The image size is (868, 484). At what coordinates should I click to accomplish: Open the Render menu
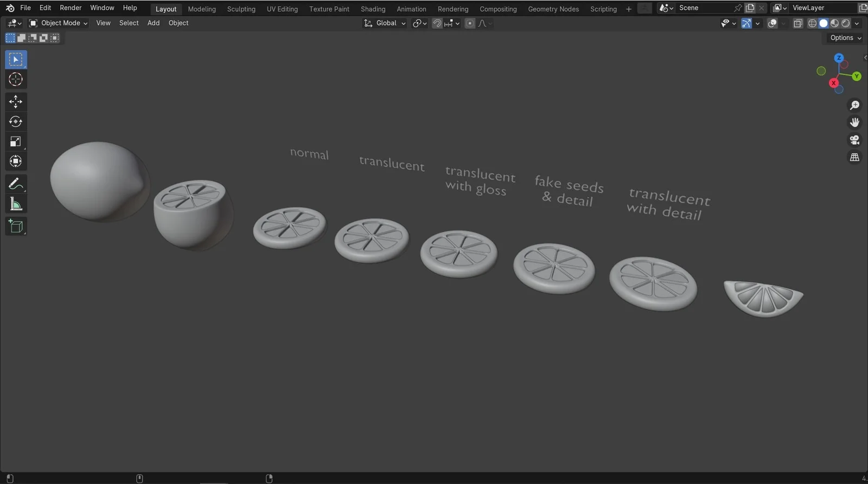point(71,8)
